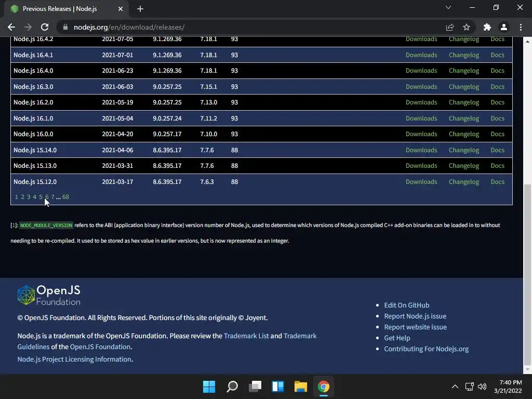Share this page icon in address bar
Screen dimensions: 532x399
450,27
